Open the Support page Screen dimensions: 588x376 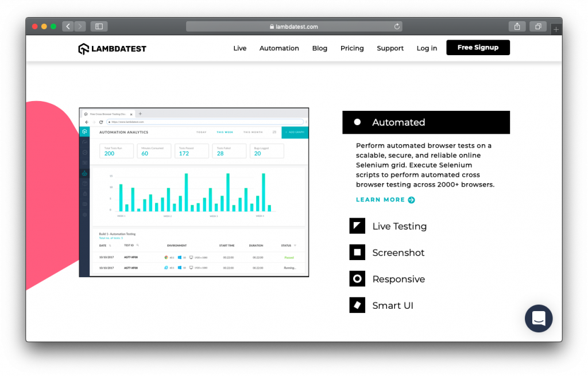(x=390, y=48)
